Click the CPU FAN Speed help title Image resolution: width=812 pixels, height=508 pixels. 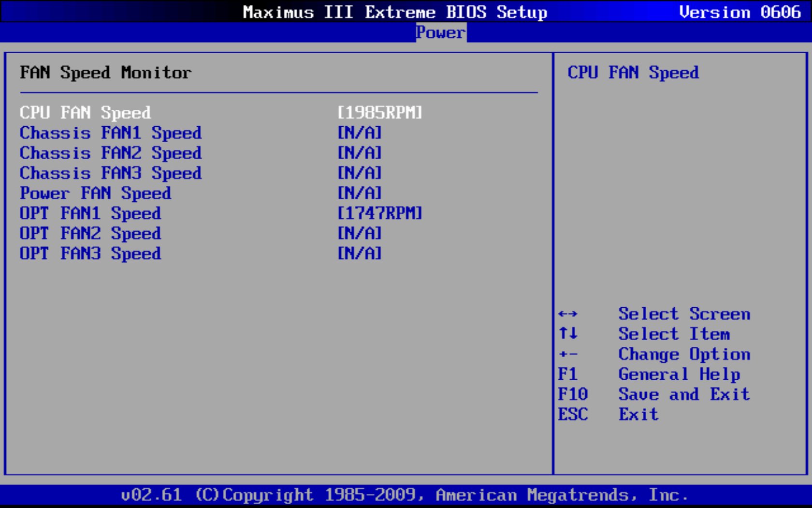pyautogui.click(x=633, y=73)
